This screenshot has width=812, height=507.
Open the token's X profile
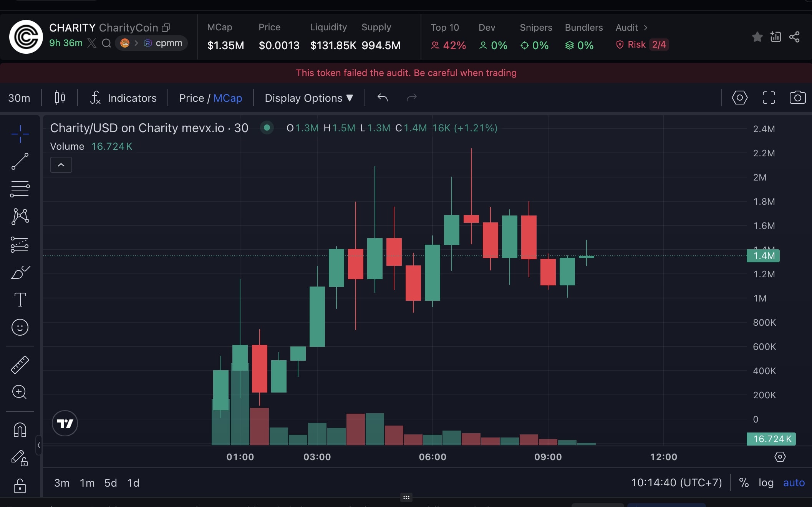92,43
